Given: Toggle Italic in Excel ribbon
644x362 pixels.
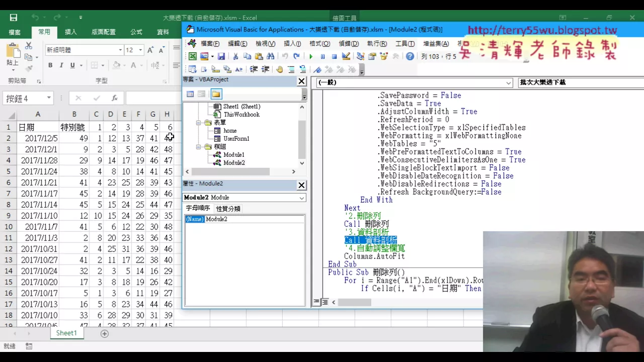Looking at the screenshot, I should tap(61, 65).
